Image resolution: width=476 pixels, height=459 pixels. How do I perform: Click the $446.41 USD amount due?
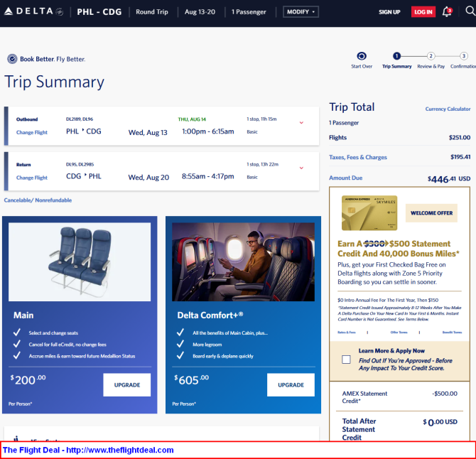(449, 179)
